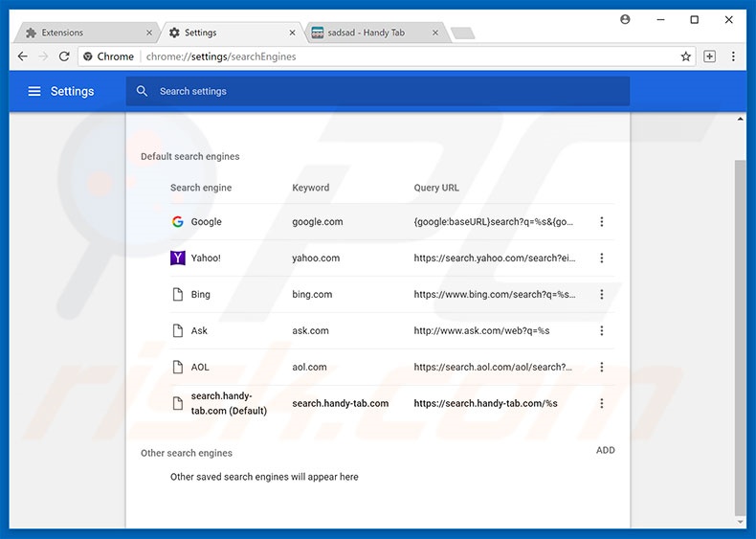Open more actions for AOL
The height and width of the screenshot is (539, 756).
pyautogui.click(x=602, y=367)
